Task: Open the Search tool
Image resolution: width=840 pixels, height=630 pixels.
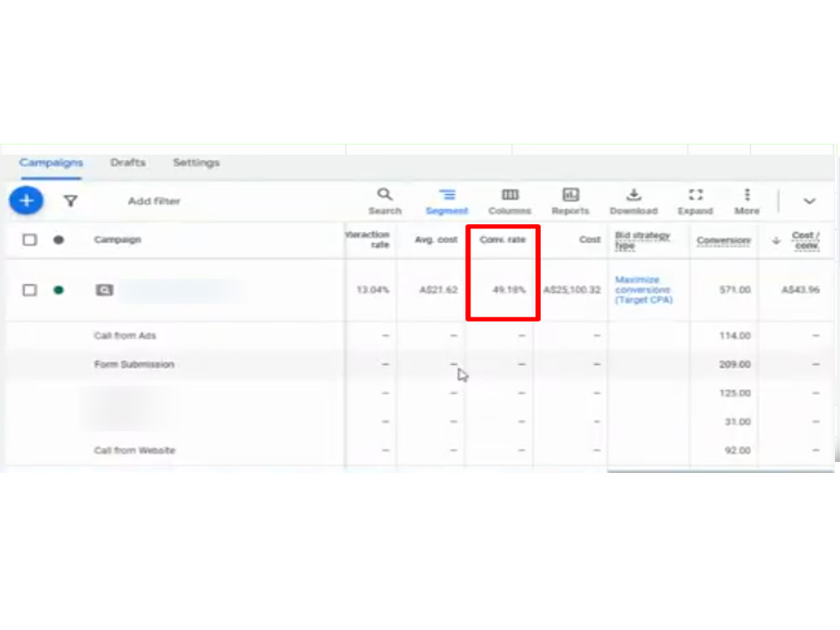Action: (x=385, y=202)
